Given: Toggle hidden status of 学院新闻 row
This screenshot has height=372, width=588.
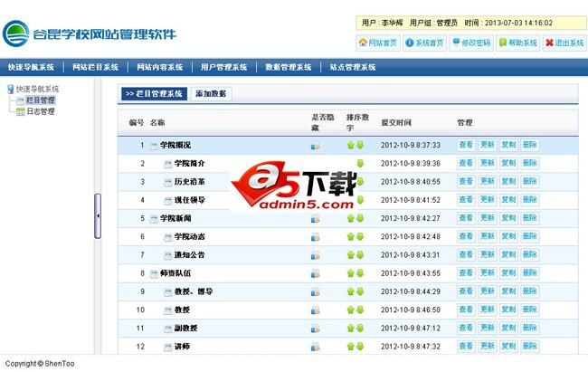Looking at the screenshot, I should [315, 218].
